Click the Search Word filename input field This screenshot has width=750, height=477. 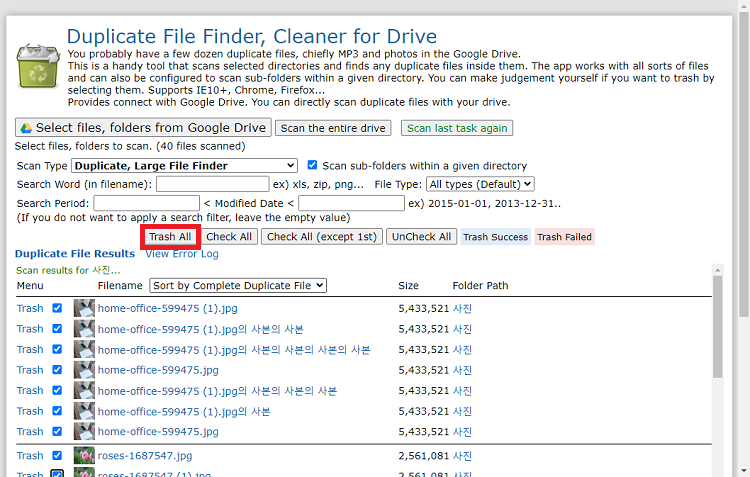tap(212, 184)
